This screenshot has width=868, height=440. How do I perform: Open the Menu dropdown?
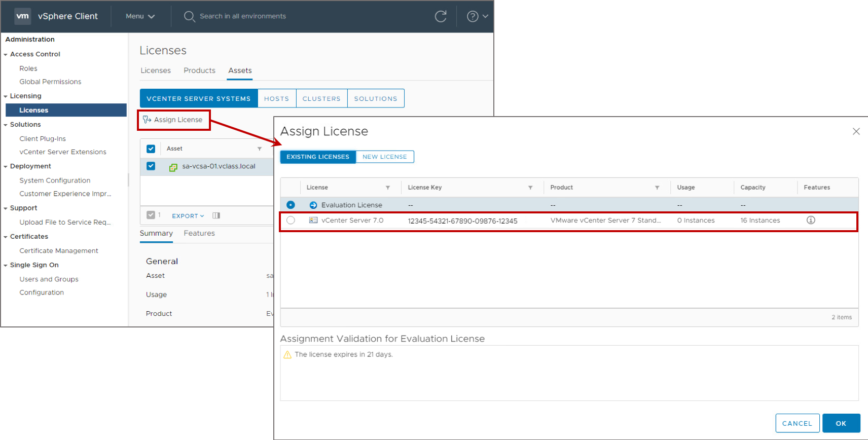[x=140, y=16]
